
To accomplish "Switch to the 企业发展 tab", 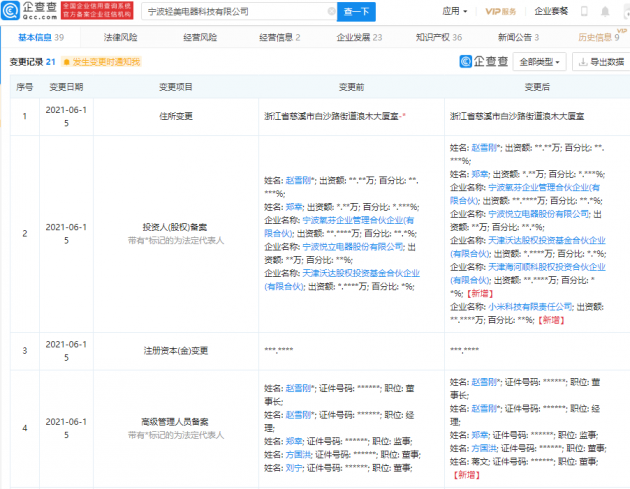I will (359, 37).
